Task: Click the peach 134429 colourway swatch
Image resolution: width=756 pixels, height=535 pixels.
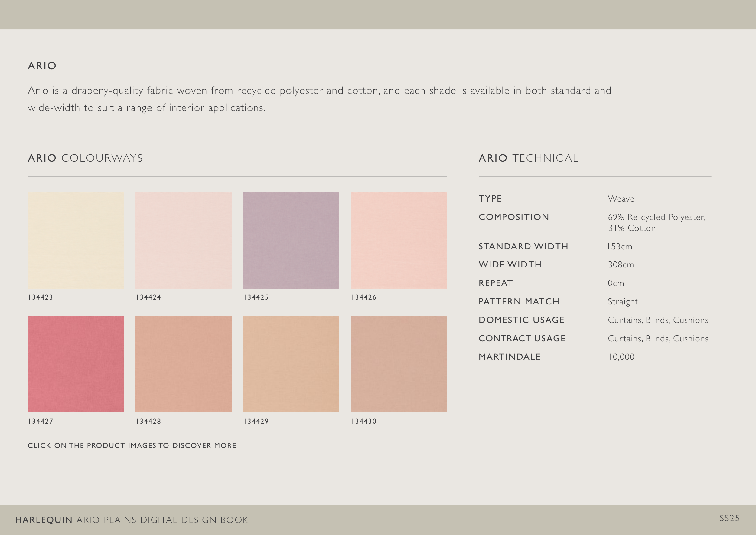Action: [x=291, y=364]
